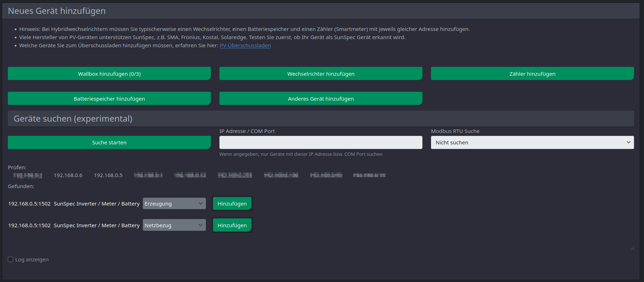Click Hinzufügen next to the Erzeugung dropdown
The image size is (644, 282).
point(232,203)
